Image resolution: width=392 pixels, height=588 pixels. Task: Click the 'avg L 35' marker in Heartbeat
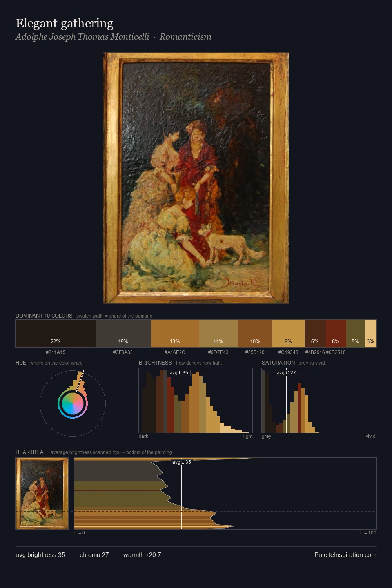coord(181,462)
